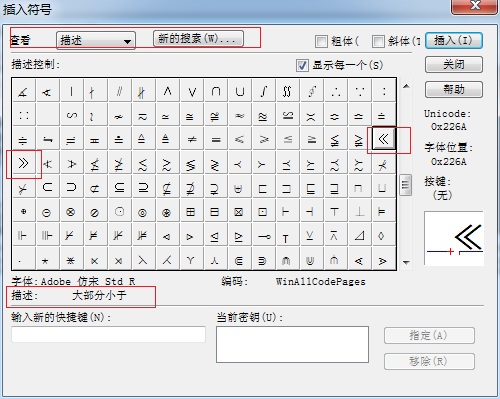Pick the because (∵) symbol
Image resolution: width=500 pixels, height=399 pixels.
point(359,91)
